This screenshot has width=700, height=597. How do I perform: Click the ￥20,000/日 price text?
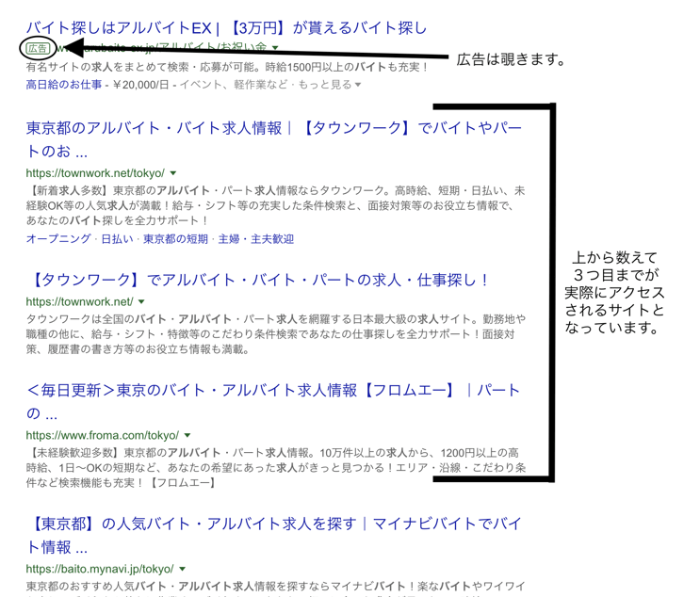click(140, 85)
